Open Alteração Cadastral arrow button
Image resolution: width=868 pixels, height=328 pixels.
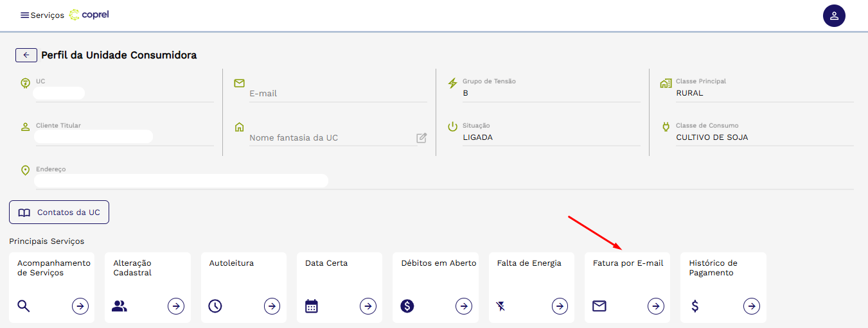click(x=176, y=306)
